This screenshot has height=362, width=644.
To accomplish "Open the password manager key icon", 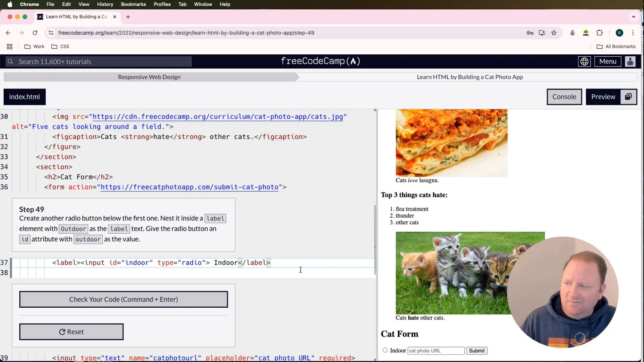I will tap(530, 33).
